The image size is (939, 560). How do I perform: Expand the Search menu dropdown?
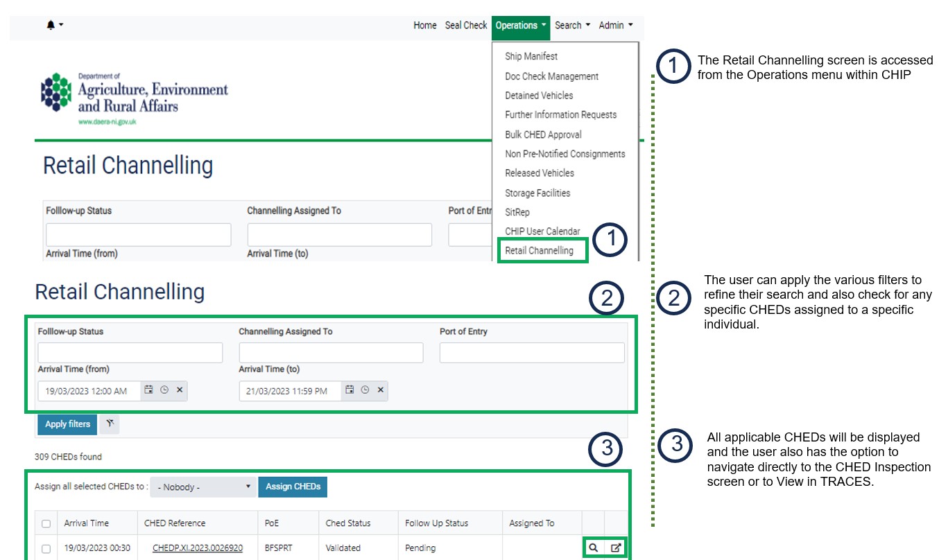[572, 25]
